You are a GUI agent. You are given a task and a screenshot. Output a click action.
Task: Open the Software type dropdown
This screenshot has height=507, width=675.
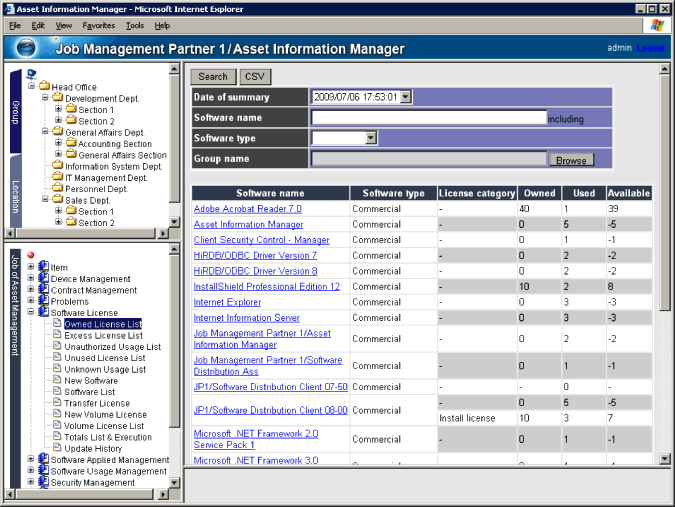pyautogui.click(x=371, y=138)
